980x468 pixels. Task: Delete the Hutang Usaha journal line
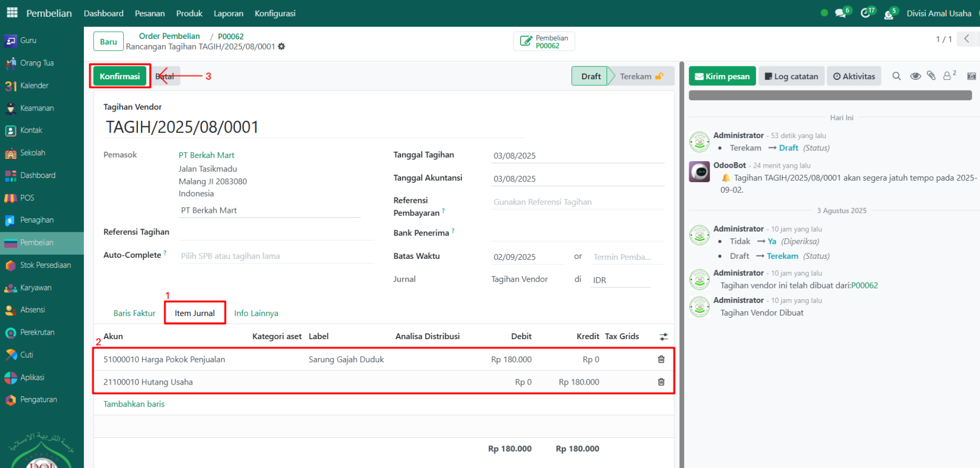click(x=661, y=382)
